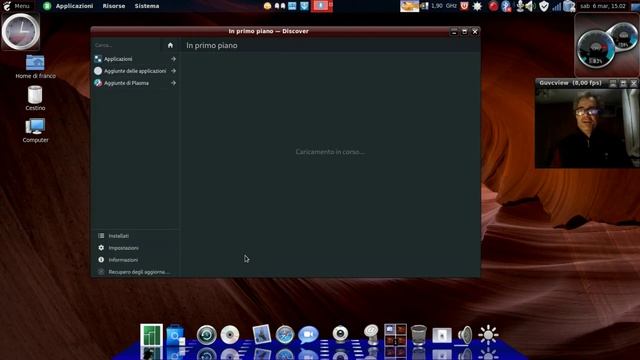
Task: Expand Aggiunte delle applicazioni arrow
Action: (173, 71)
